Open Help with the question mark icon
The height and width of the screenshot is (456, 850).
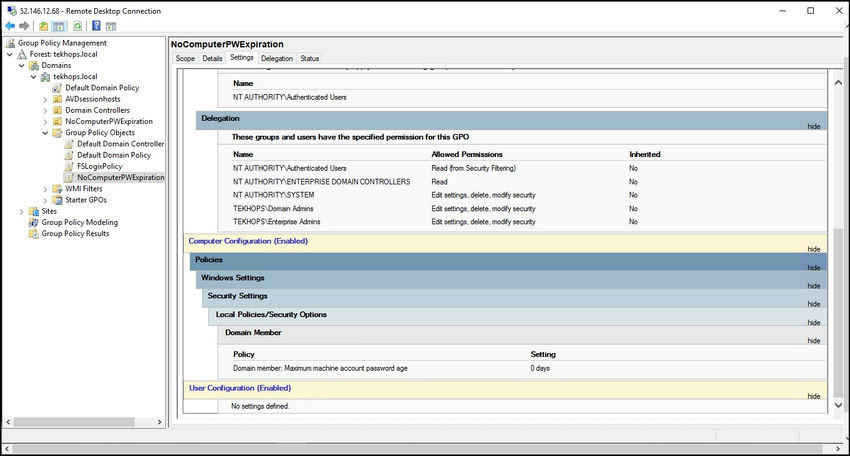[x=96, y=26]
